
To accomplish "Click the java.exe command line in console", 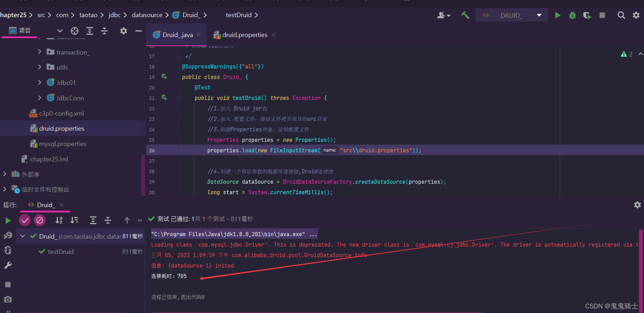I will point(234,234).
